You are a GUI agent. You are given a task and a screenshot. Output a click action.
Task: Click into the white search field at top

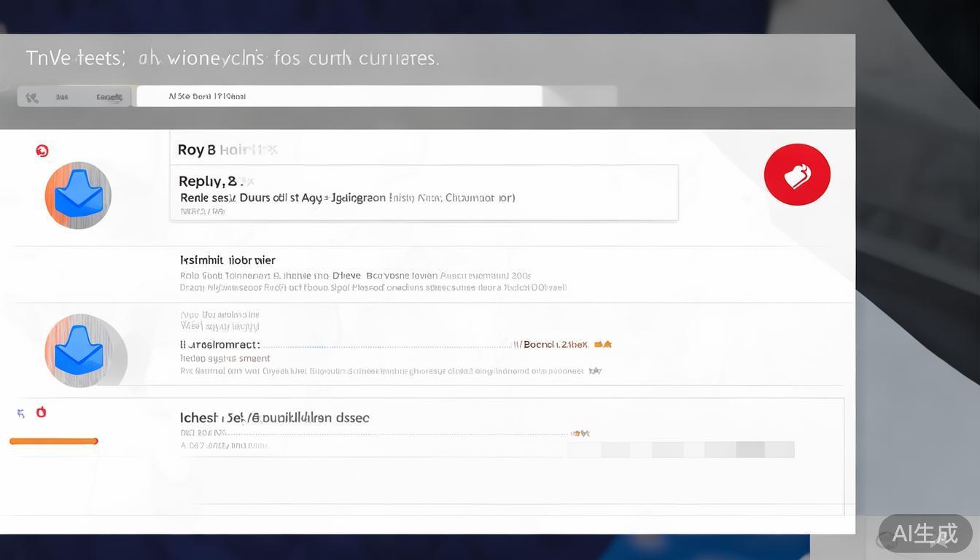[339, 96]
